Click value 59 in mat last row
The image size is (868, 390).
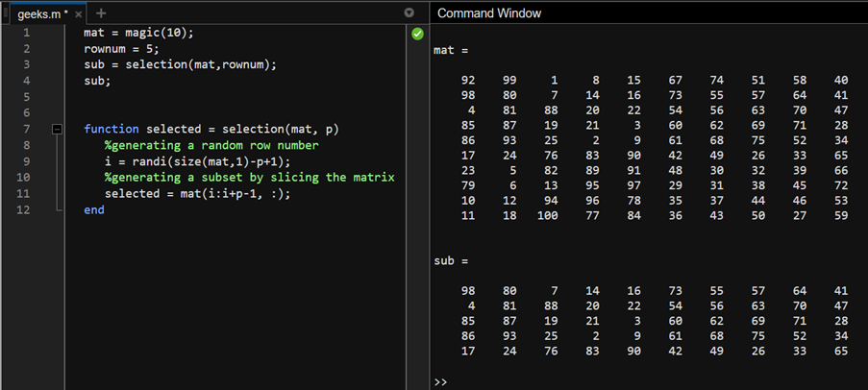coord(841,216)
